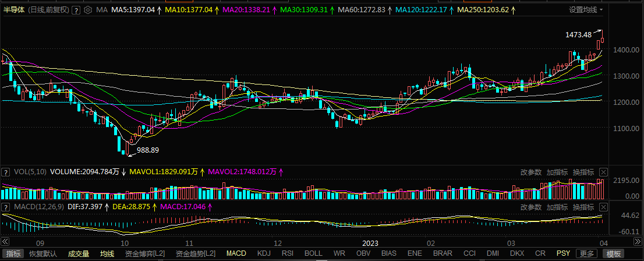Toggle the 成交量 indicator
The image size is (644, 261).
tap(79, 253)
